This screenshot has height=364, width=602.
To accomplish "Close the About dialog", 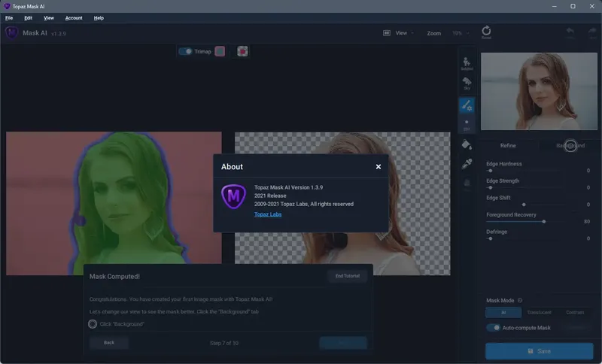I will point(379,166).
